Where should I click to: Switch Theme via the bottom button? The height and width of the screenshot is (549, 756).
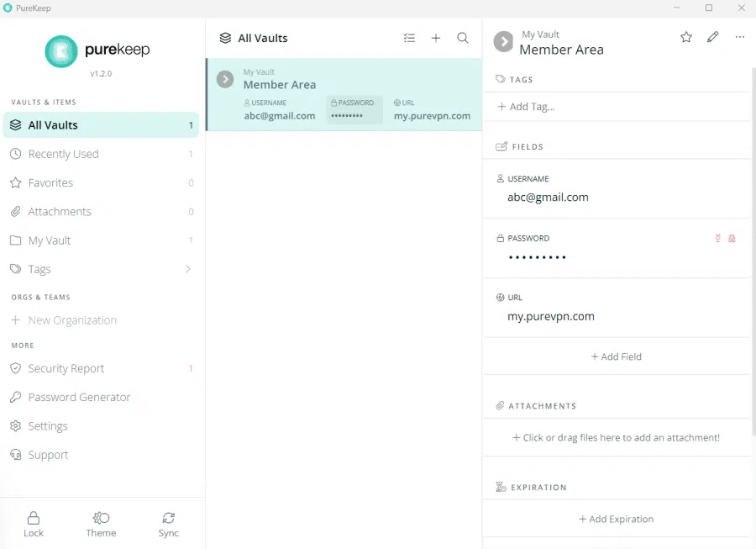[x=101, y=525]
